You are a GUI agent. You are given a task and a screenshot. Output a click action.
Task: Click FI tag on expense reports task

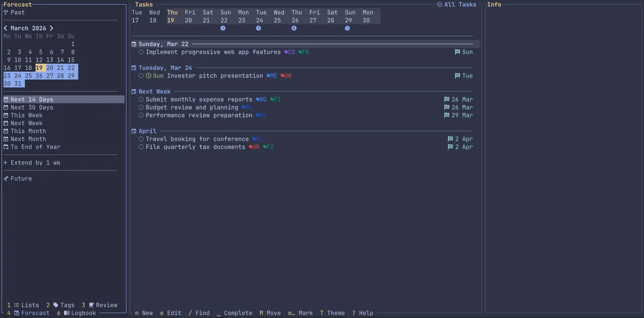click(x=276, y=99)
